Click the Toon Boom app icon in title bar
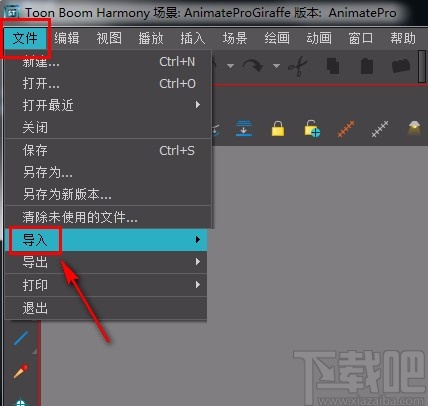428x406 pixels. pyautogui.click(x=12, y=13)
